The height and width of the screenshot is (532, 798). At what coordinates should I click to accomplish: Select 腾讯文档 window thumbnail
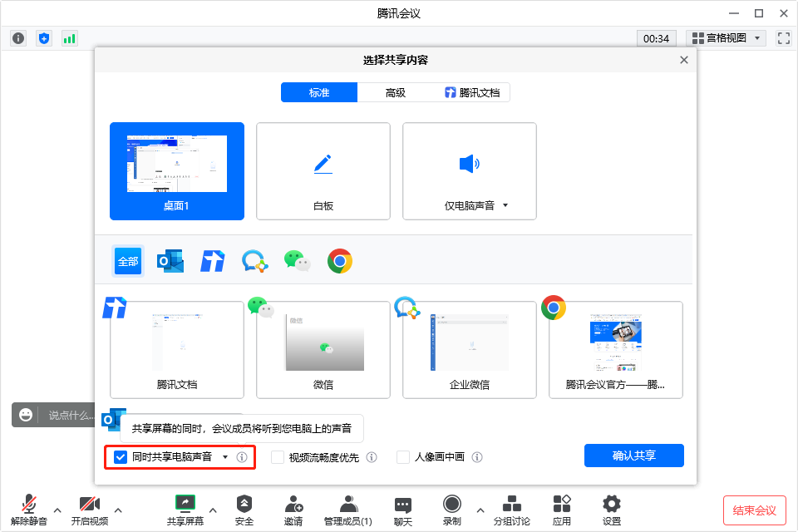[x=177, y=350]
